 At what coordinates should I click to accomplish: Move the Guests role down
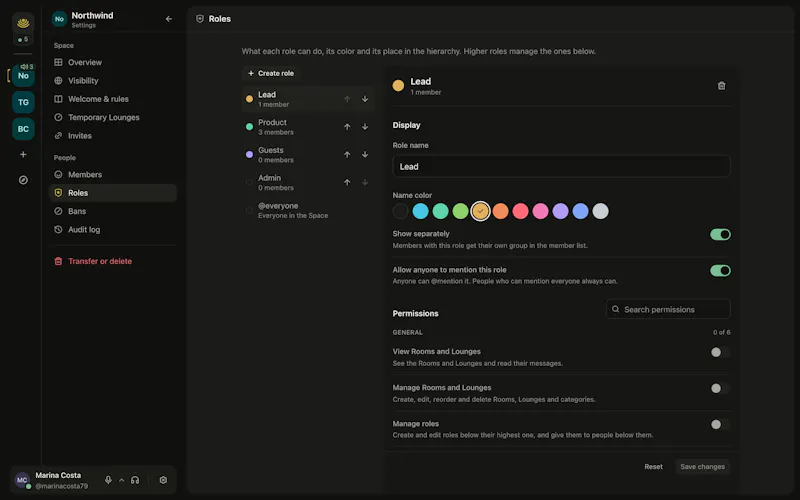click(365, 155)
